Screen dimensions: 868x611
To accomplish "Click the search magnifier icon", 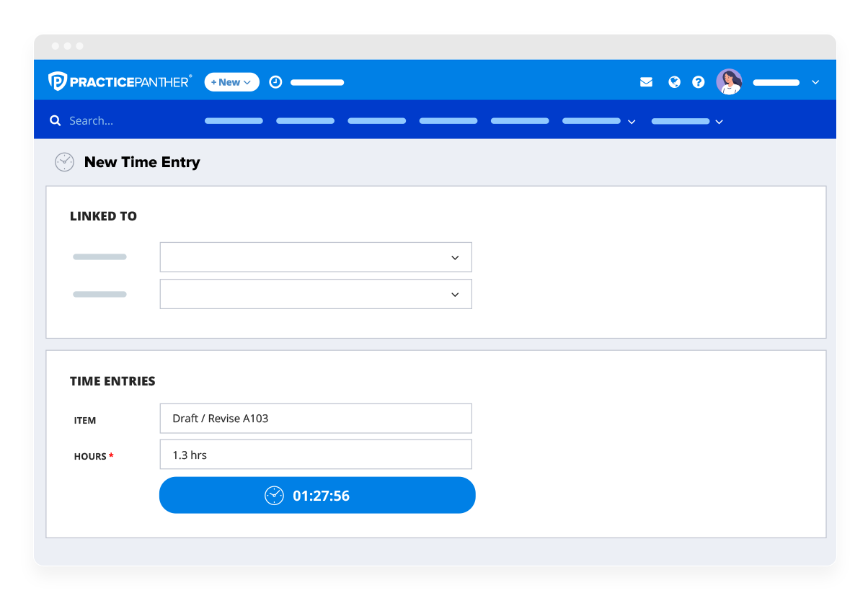I will pyautogui.click(x=56, y=121).
